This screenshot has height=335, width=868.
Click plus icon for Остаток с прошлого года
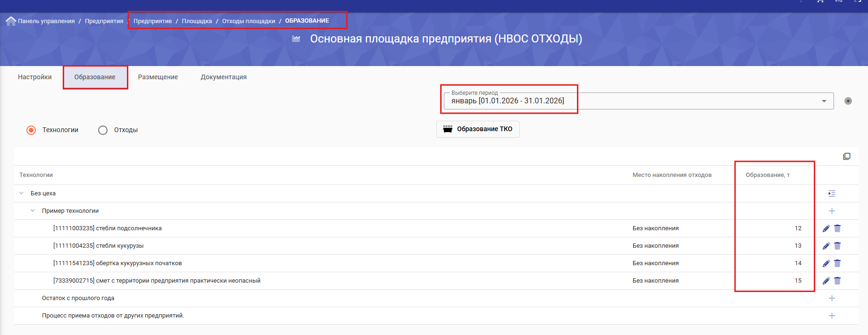pyautogui.click(x=832, y=298)
